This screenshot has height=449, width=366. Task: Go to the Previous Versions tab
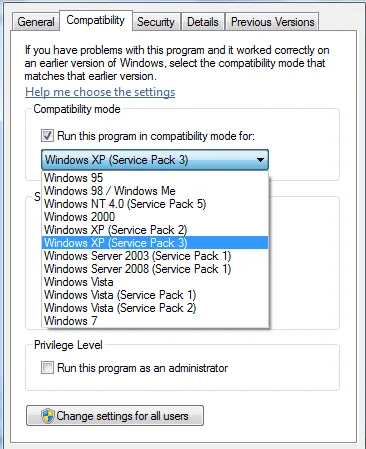[x=272, y=22]
